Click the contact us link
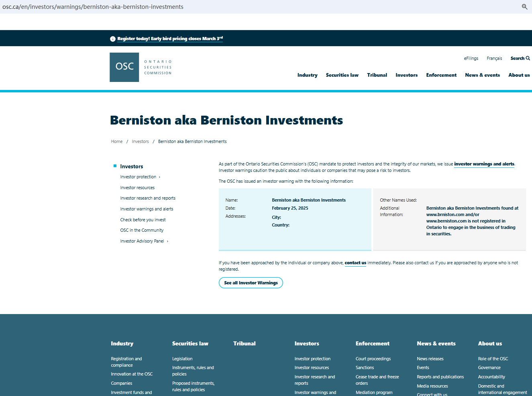The width and height of the screenshot is (532, 396). [x=355, y=263]
